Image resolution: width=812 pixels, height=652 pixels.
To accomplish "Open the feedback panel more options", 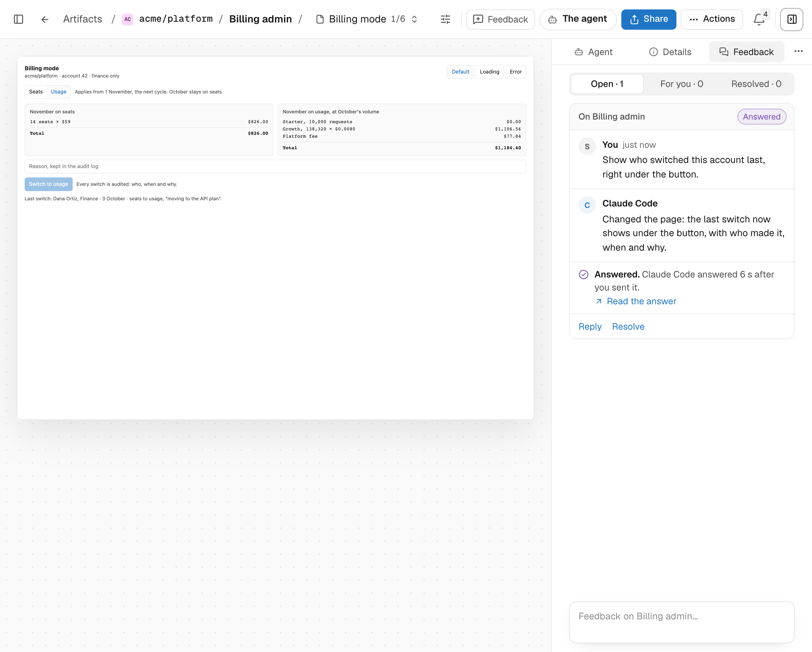I will pyautogui.click(x=799, y=51).
